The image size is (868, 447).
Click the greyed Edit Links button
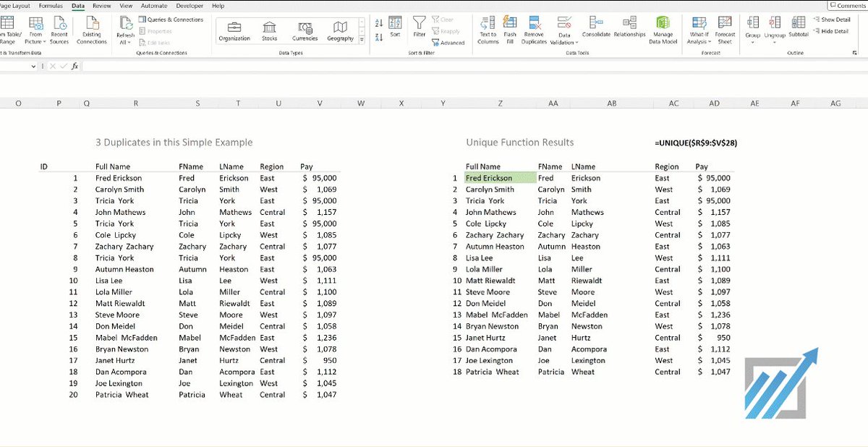[x=154, y=43]
